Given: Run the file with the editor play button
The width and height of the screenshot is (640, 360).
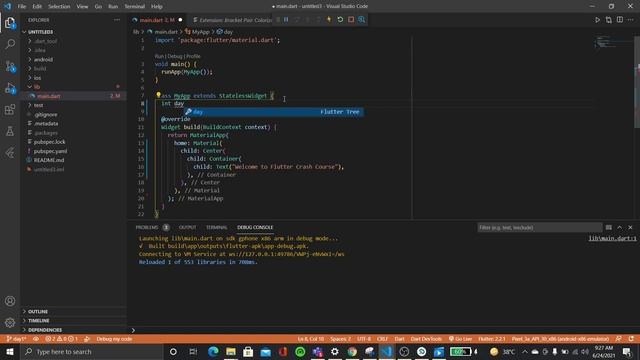Looking at the screenshot, I should (597, 20).
